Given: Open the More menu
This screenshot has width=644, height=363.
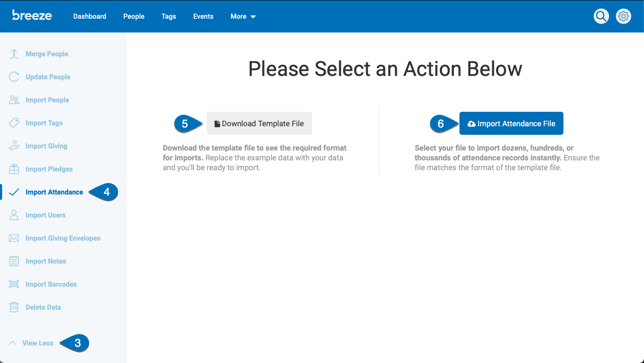Looking at the screenshot, I should tap(243, 16).
